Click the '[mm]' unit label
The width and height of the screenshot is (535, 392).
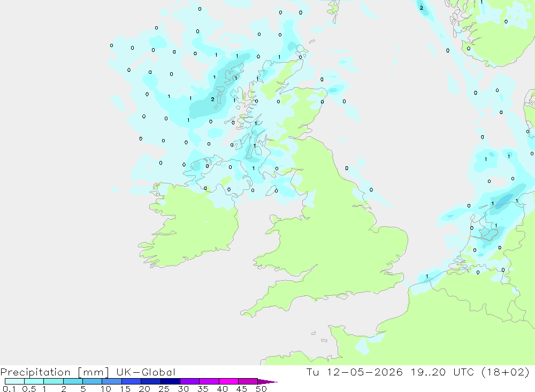[x=93, y=372]
